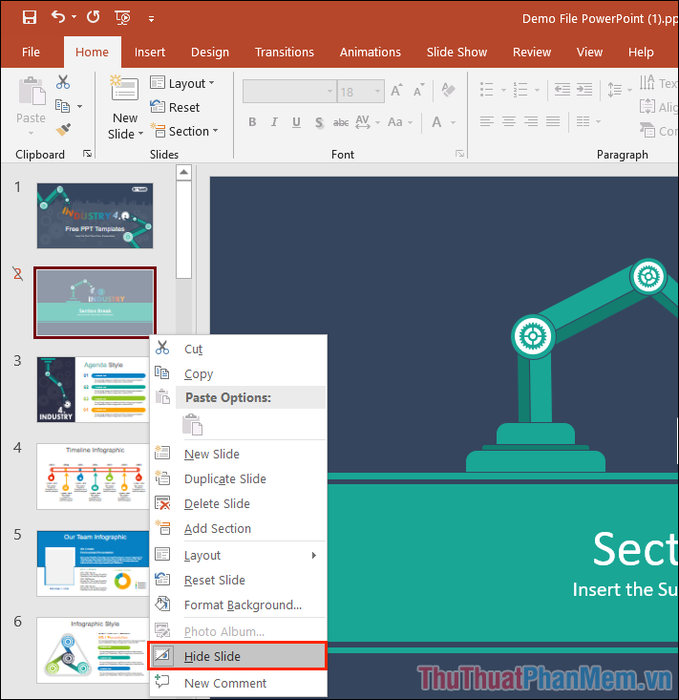Open the Font dialog launcher

click(x=459, y=154)
